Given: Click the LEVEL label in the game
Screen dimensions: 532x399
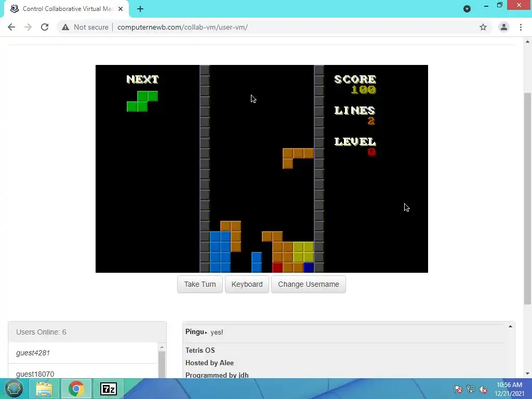Looking at the screenshot, I should tap(355, 141).
